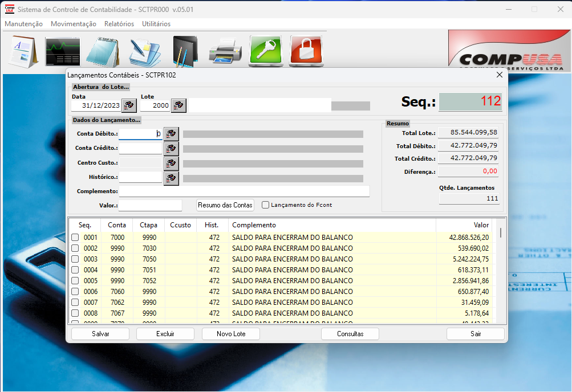Click the lookup icon next to Lote field
Image resolution: width=572 pixels, height=392 pixels.
point(179,105)
